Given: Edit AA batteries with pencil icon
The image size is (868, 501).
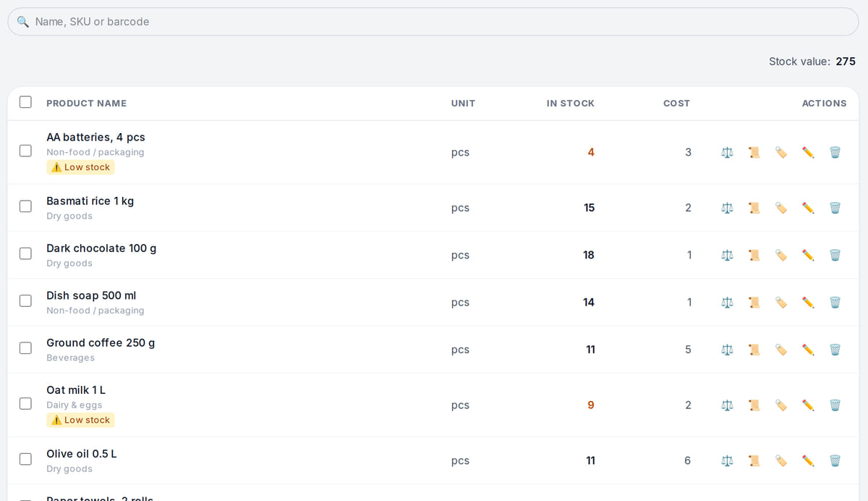Looking at the screenshot, I should [x=808, y=152].
